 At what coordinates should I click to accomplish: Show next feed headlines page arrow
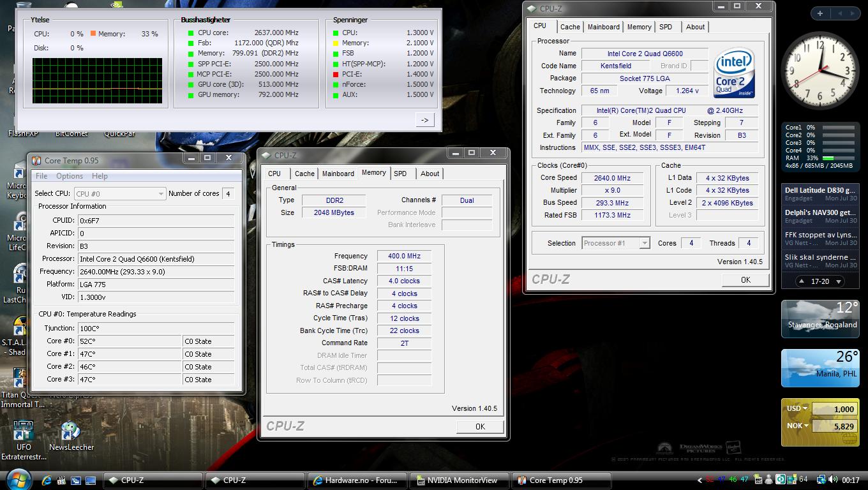click(x=839, y=281)
